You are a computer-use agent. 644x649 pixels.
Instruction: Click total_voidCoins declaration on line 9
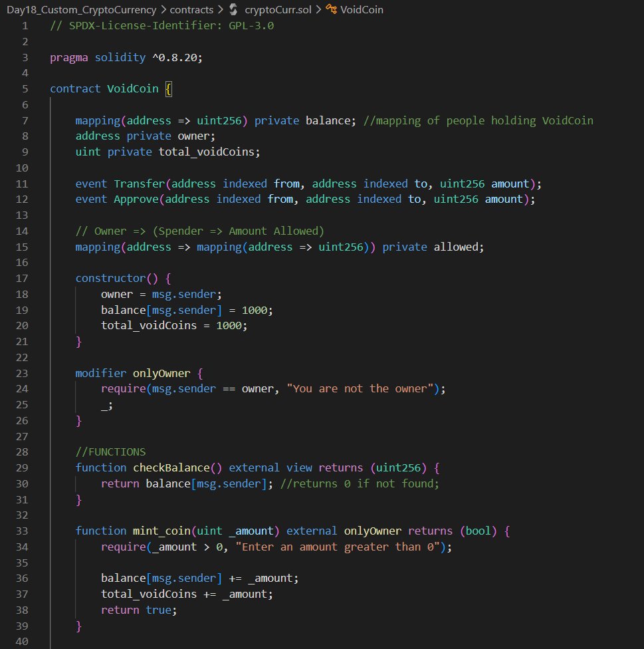coord(207,152)
